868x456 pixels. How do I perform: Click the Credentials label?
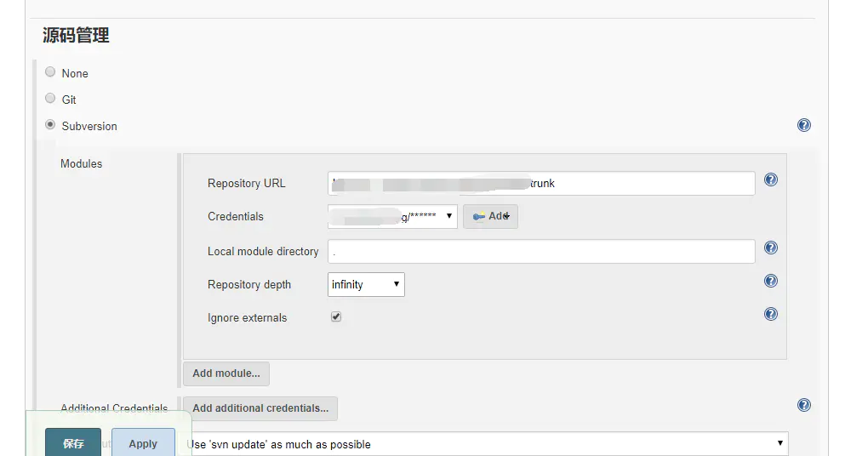pos(235,216)
